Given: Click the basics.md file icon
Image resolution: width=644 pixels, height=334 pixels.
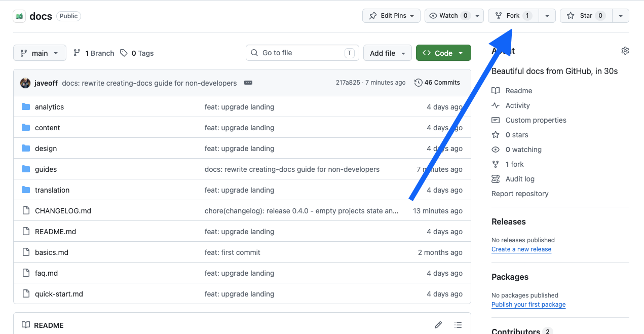Looking at the screenshot, I should 26,252.
